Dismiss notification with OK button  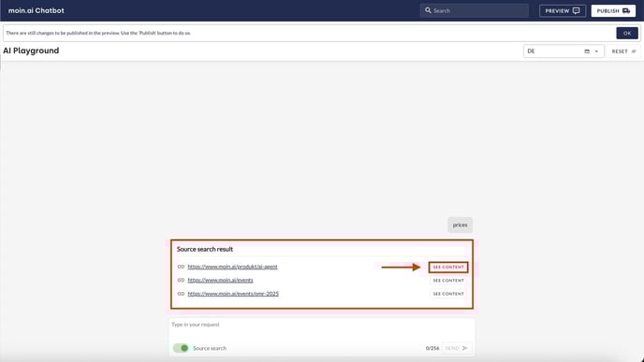pyautogui.click(x=627, y=34)
